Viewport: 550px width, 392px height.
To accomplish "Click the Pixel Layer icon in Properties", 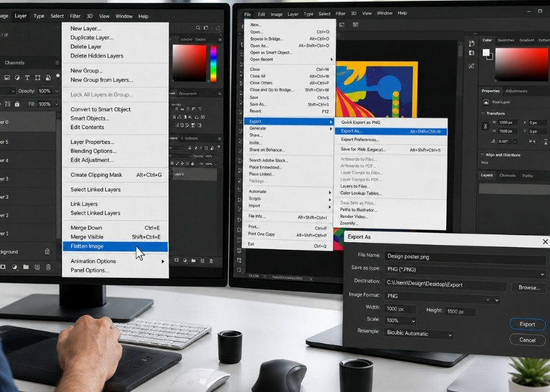I will pyautogui.click(x=486, y=102).
